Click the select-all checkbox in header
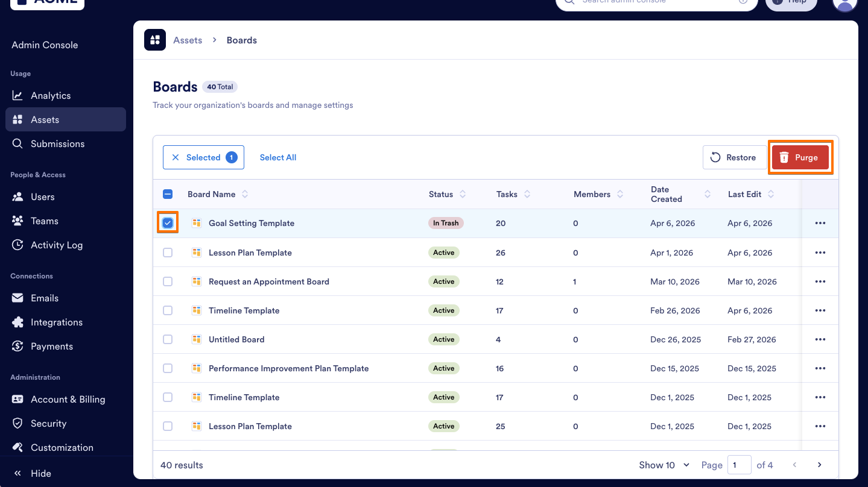The width and height of the screenshot is (868, 487). click(168, 193)
